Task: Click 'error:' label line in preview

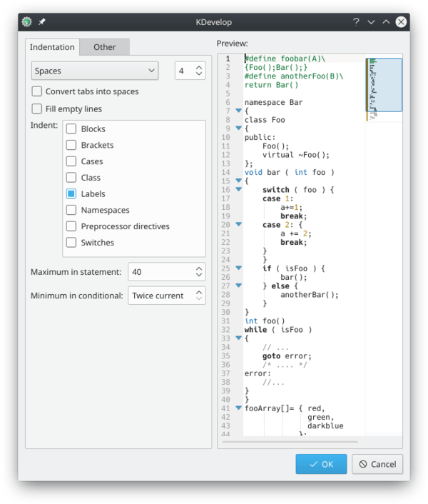Action: [x=258, y=373]
